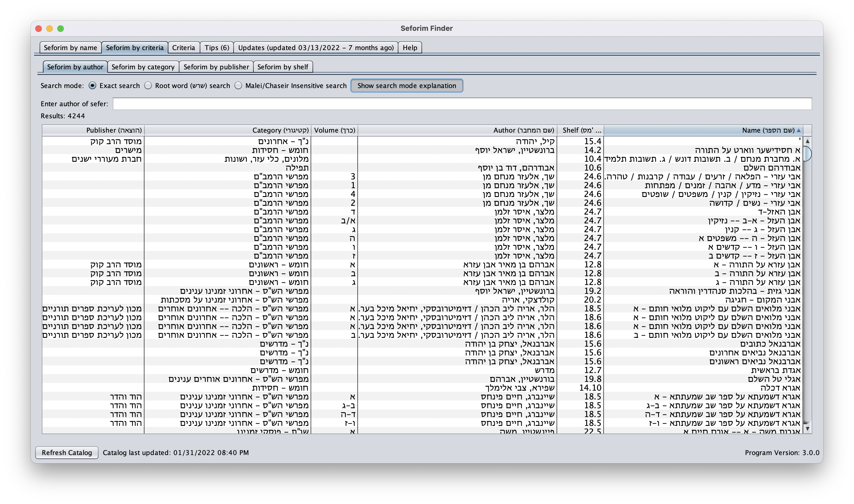Click author בורנשטיין, אברהם cell
854x504 pixels.
(522, 379)
